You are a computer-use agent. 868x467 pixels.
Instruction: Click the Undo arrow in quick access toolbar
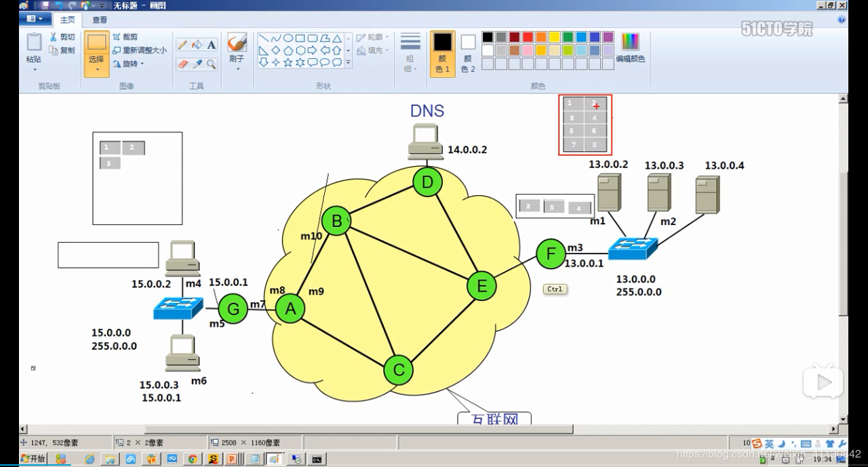[60, 5]
